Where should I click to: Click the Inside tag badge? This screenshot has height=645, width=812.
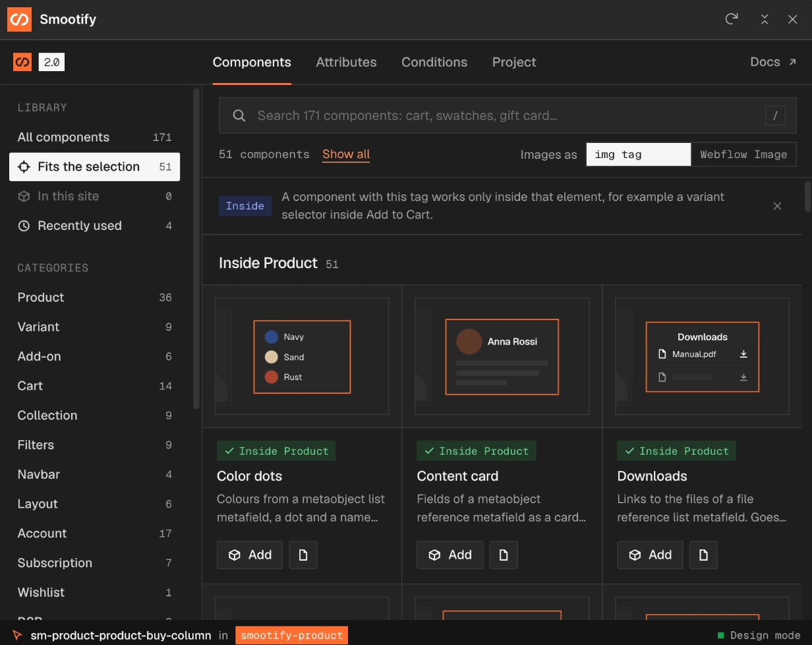(x=245, y=206)
